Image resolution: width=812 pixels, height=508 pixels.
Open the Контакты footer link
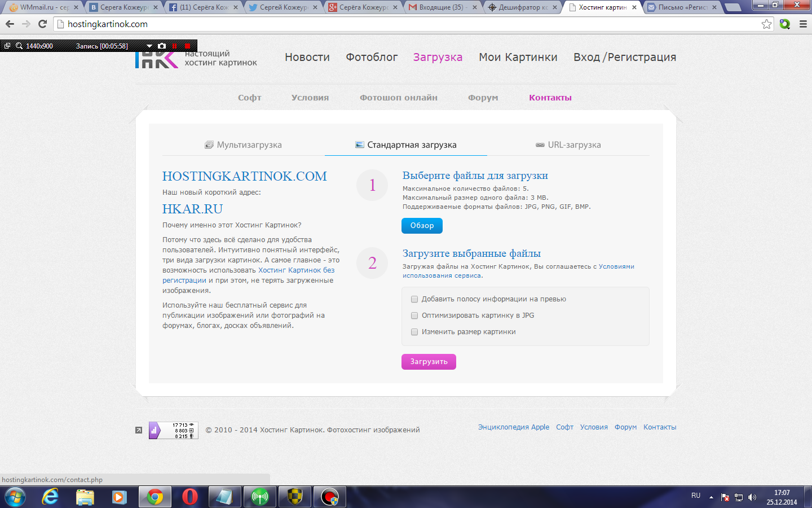[660, 427]
